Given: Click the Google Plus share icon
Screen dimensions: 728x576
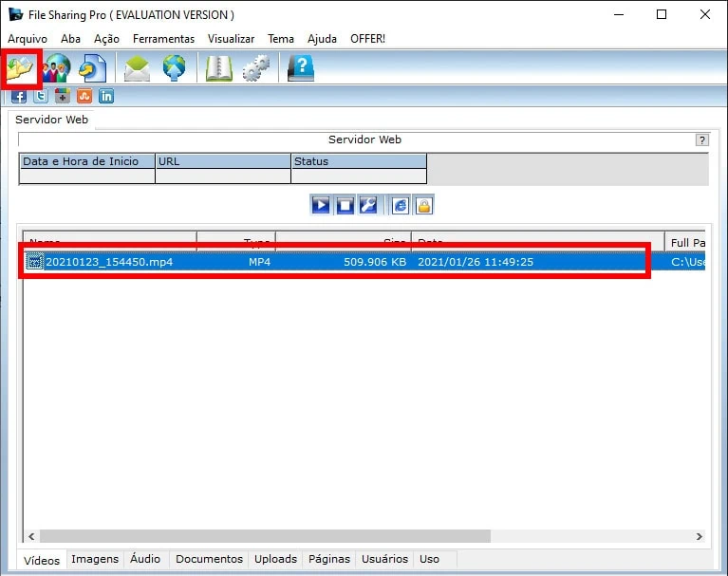Looking at the screenshot, I should click(63, 96).
